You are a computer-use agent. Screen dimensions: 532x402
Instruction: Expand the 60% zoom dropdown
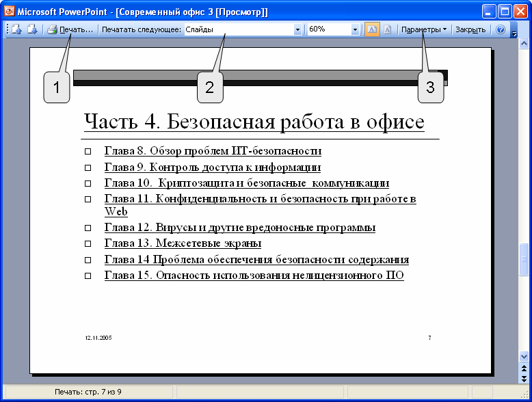coord(355,29)
